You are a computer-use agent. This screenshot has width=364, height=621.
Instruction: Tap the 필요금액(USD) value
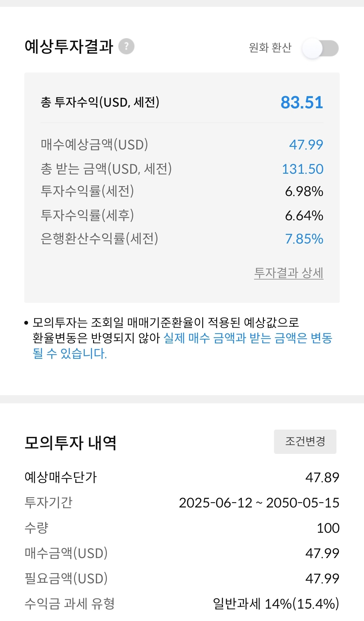pos(322,579)
